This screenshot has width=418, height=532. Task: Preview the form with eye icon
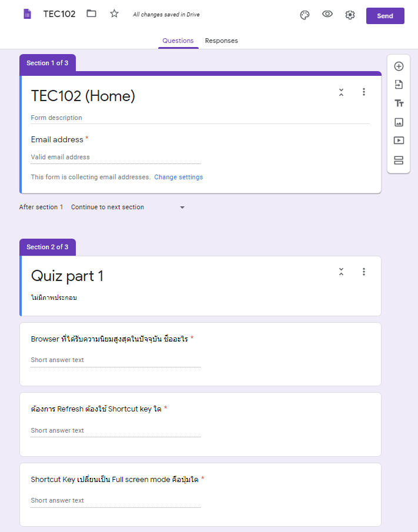pyautogui.click(x=327, y=15)
